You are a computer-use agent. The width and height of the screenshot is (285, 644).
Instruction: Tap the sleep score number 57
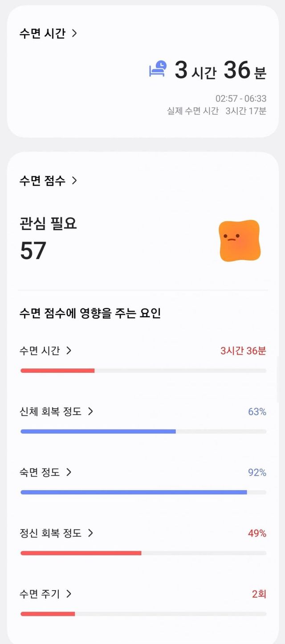(x=33, y=251)
